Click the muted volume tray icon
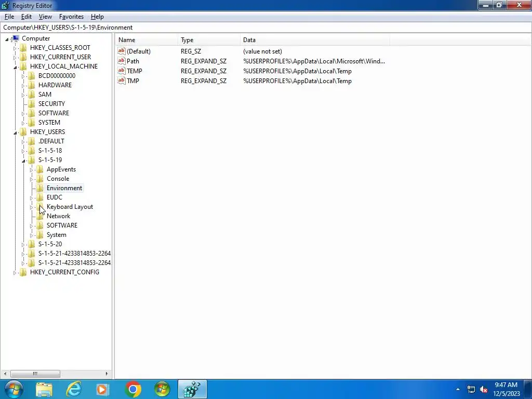The width and height of the screenshot is (532, 399). pyautogui.click(x=484, y=389)
